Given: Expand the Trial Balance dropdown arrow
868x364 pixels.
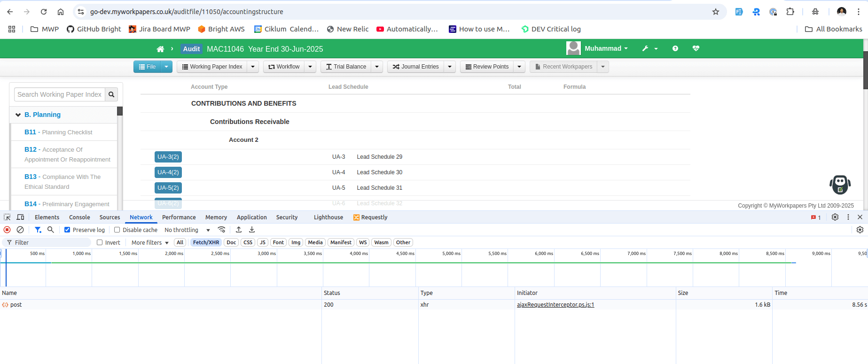Looking at the screenshot, I should click(377, 67).
